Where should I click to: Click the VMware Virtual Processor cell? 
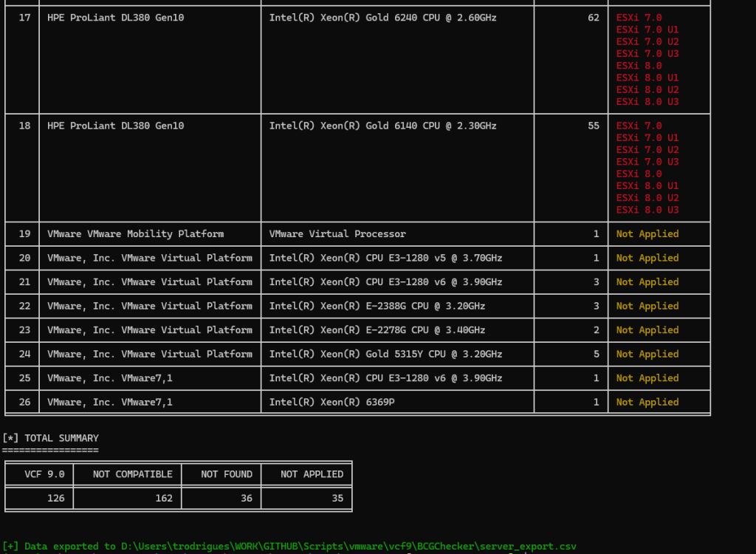(337, 234)
